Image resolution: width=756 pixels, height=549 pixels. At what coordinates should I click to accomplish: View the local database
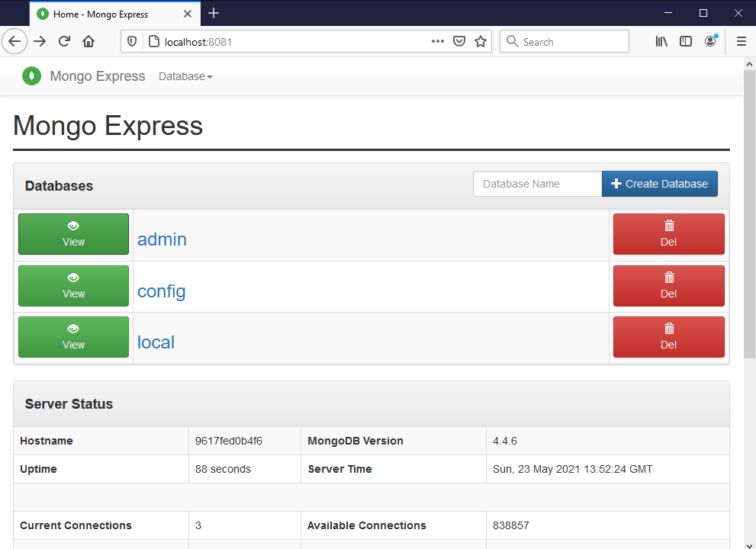pyautogui.click(x=73, y=337)
